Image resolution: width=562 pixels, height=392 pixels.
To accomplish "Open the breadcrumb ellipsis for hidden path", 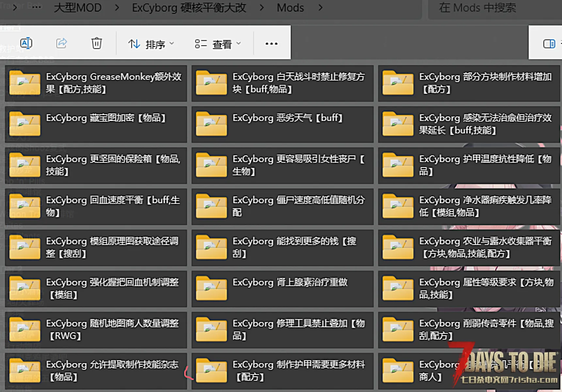I will click(37, 7).
